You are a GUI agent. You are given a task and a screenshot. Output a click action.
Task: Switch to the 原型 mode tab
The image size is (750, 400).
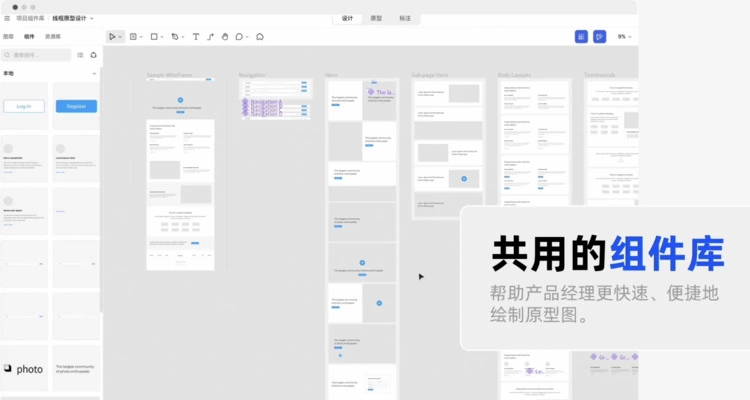[376, 18]
